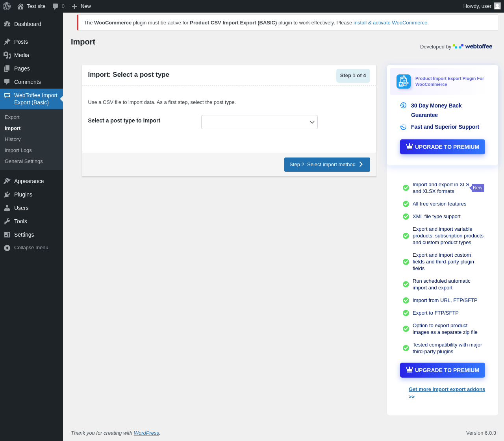The width and height of the screenshot is (504, 441).
Task: Open the Plugins menu text
Action: pos(23,195)
